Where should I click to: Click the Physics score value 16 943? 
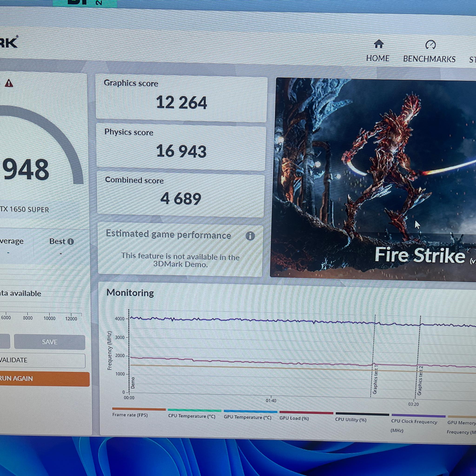click(x=182, y=151)
